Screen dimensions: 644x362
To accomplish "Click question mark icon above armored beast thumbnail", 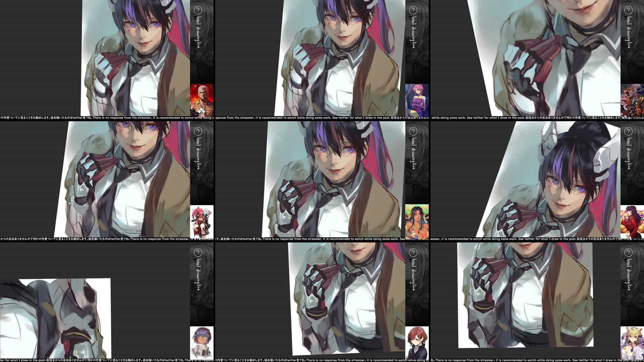I will tap(628, 10).
